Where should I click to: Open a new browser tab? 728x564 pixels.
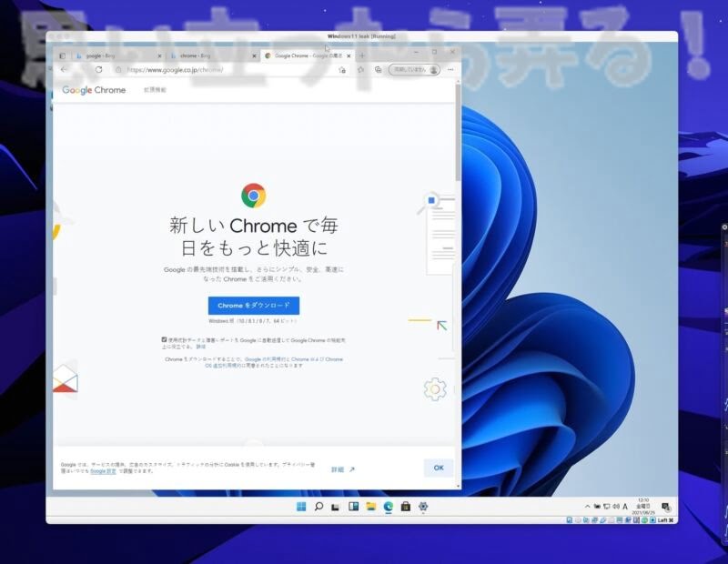(362, 55)
